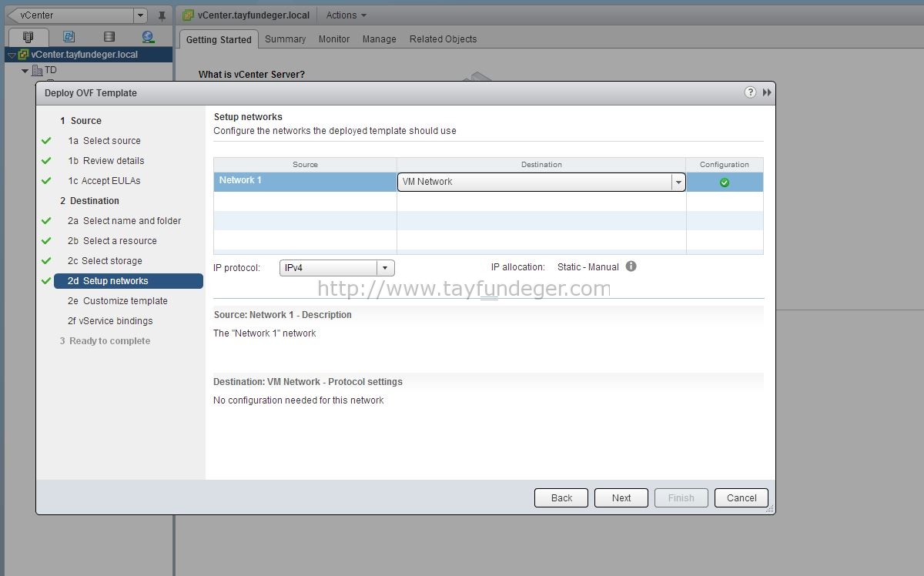The height and width of the screenshot is (576, 924).
Task: Switch to the Monitor tab
Action: pyautogui.click(x=334, y=39)
